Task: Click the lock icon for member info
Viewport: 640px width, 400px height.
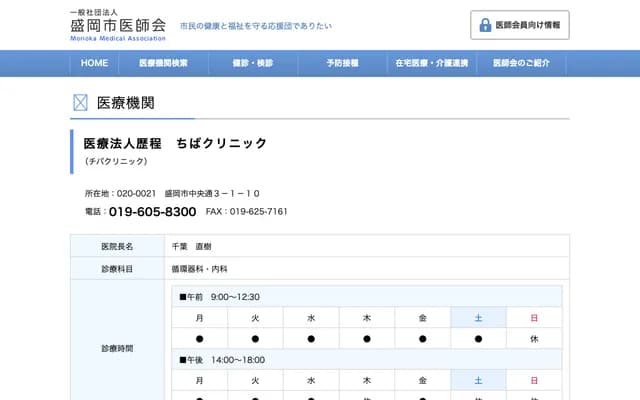Action: click(485, 25)
